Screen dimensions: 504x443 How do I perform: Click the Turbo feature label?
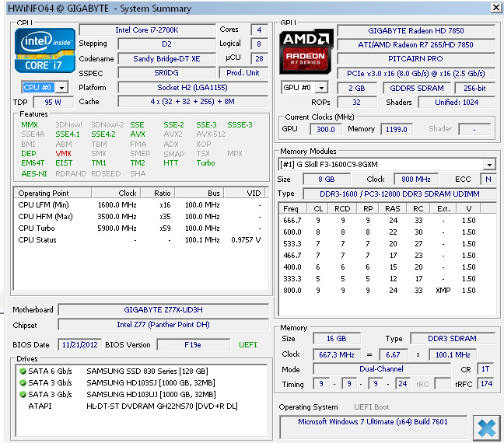click(205, 163)
